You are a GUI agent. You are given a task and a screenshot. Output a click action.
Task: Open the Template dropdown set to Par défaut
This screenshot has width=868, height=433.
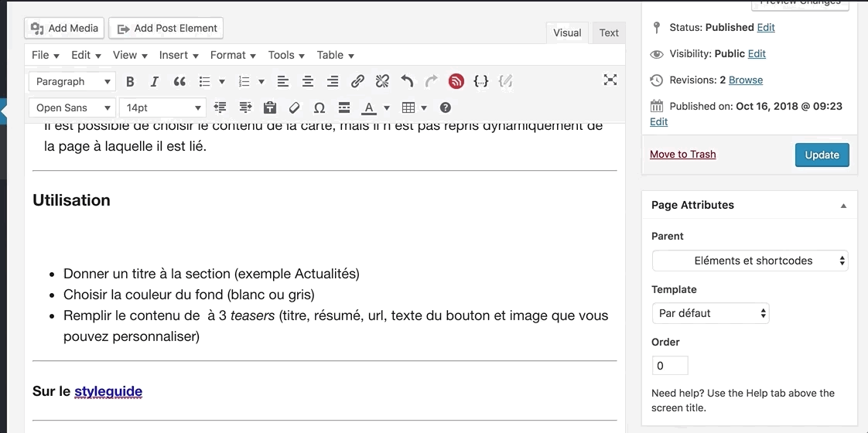(710, 313)
